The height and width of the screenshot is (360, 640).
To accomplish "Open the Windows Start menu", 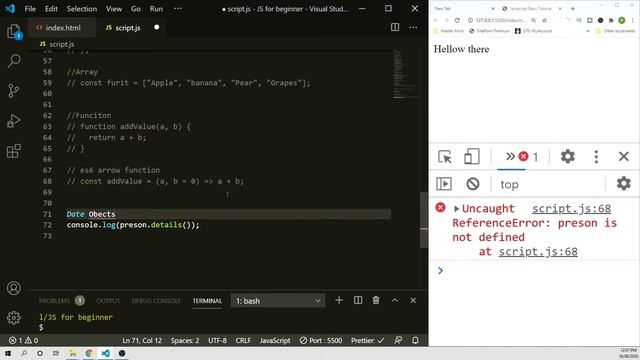I will point(8,353).
